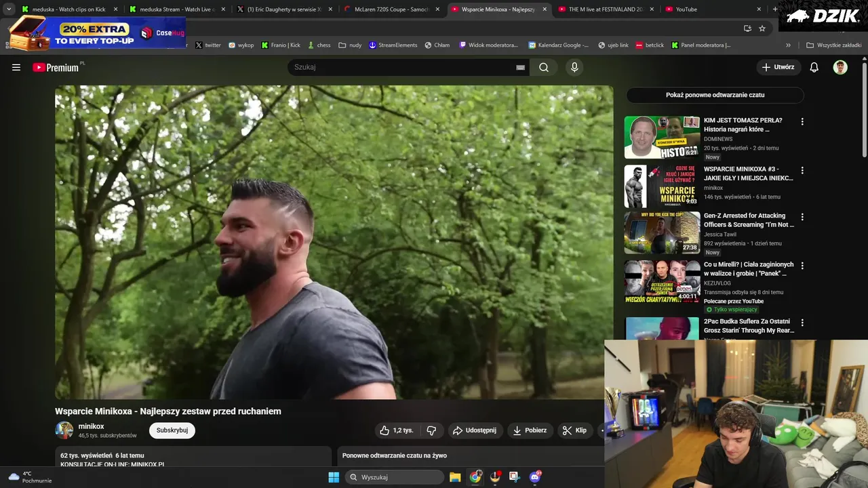Click the Utwórz create button
The image size is (868, 488).
[778, 67]
